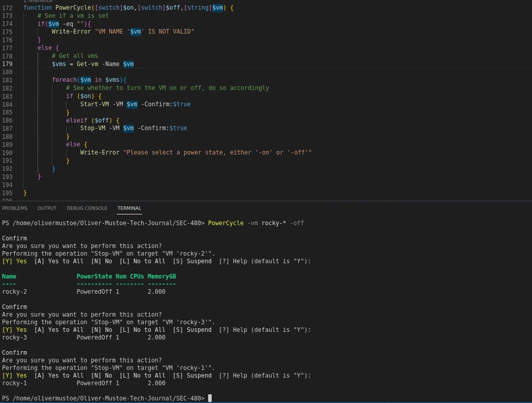
Task: Open the PROBLEMS panel tab
Action: pos(15,208)
